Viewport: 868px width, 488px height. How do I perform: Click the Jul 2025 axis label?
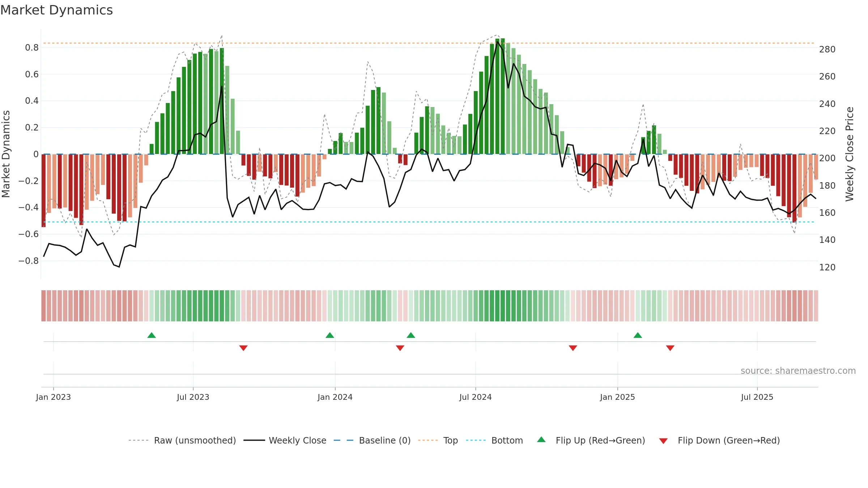[x=757, y=397]
